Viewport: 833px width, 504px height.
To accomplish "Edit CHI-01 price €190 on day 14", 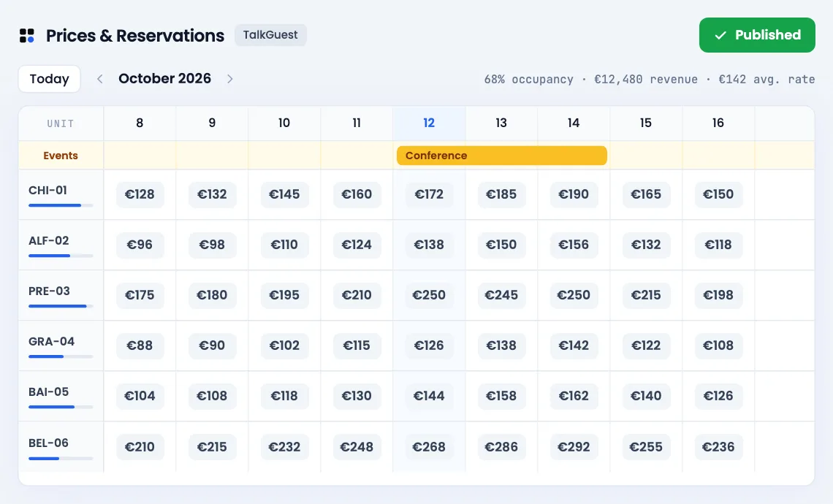I will tap(574, 194).
